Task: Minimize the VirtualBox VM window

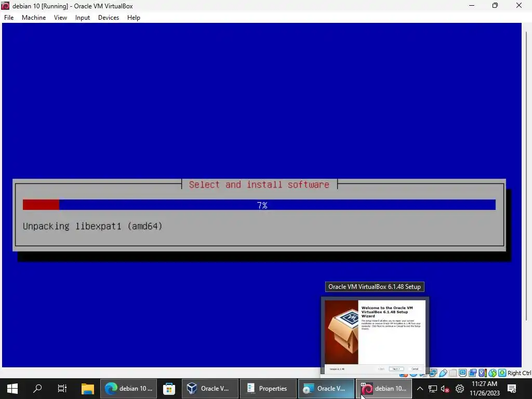Action: coord(472,5)
